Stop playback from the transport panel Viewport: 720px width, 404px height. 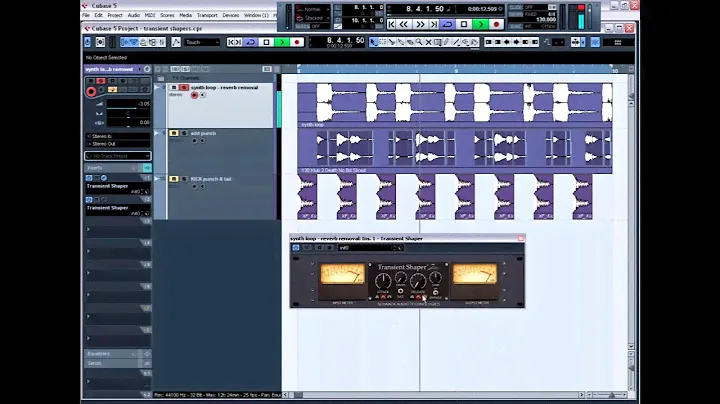[465, 24]
